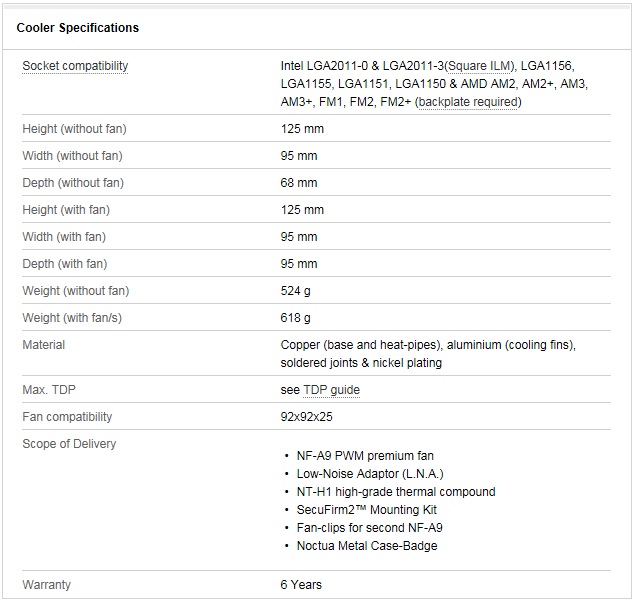Click the Depth (with fan) label
The height and width of the screenshot is (603, 637).
tap(65, 264)
